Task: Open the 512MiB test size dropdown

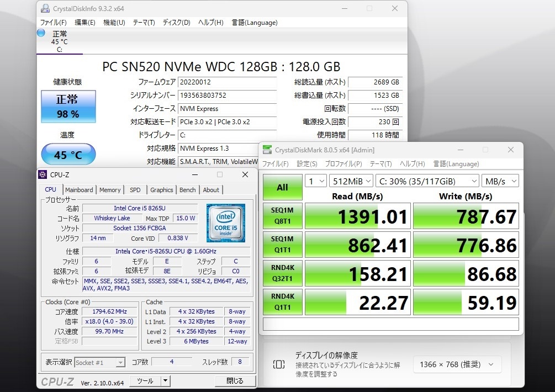Action: (351, 181)
